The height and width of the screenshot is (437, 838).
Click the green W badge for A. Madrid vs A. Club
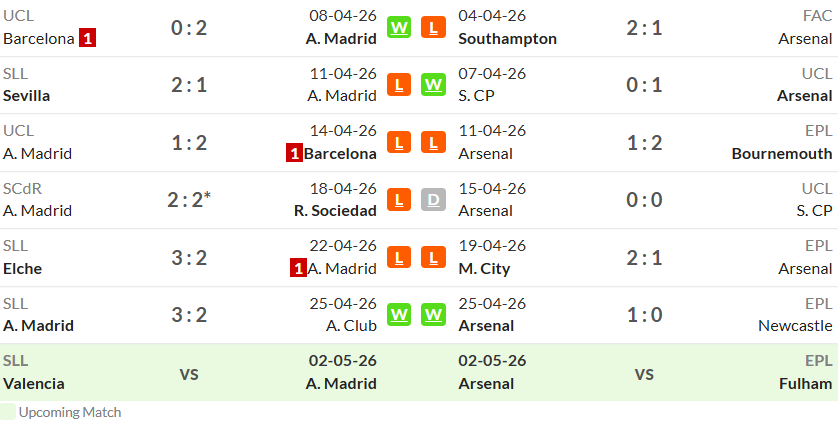click(399, 315)
